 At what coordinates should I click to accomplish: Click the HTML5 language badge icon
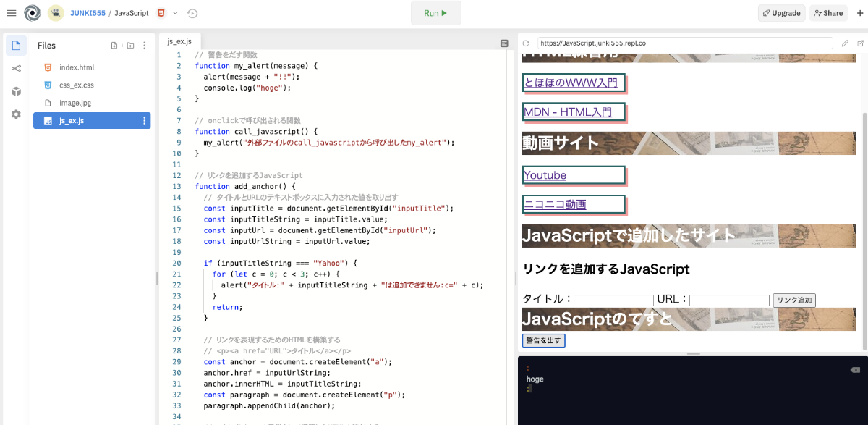coord(161,13)
